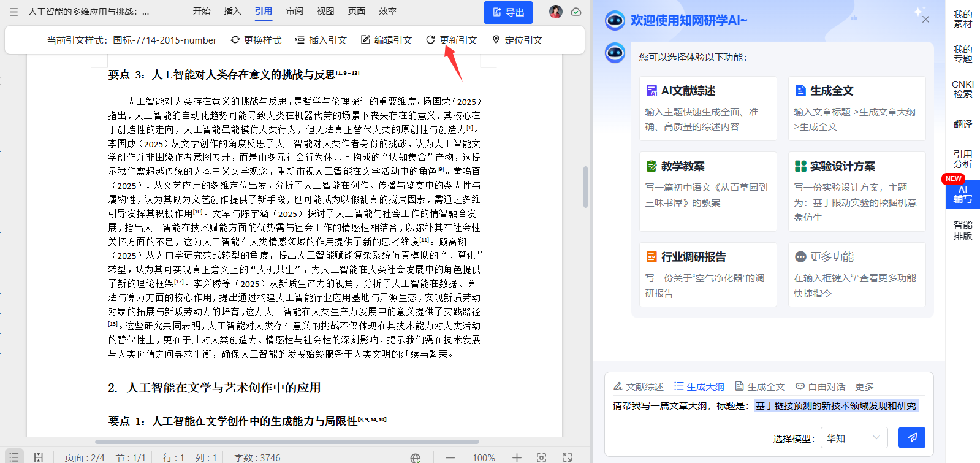Screen dimensions: 980x463
Task: Click the user profile avatar
Action: coord(555,12)
